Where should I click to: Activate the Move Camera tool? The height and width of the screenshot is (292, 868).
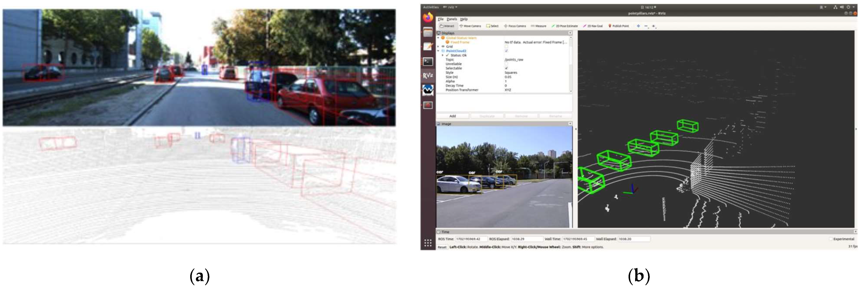click(x=470, y=26)
